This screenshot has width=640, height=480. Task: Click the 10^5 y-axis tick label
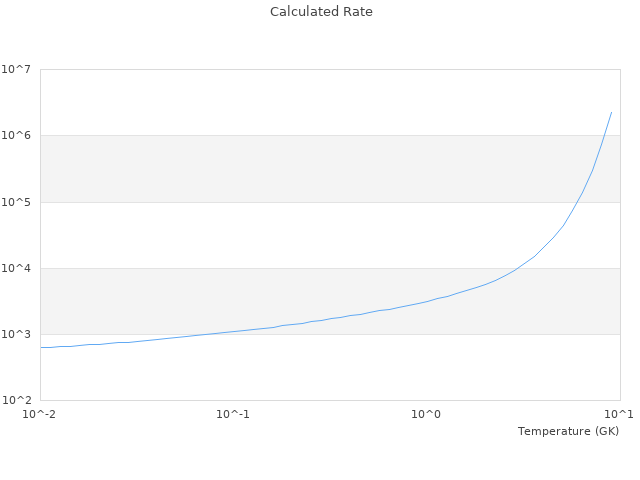[x=16, y=202]
